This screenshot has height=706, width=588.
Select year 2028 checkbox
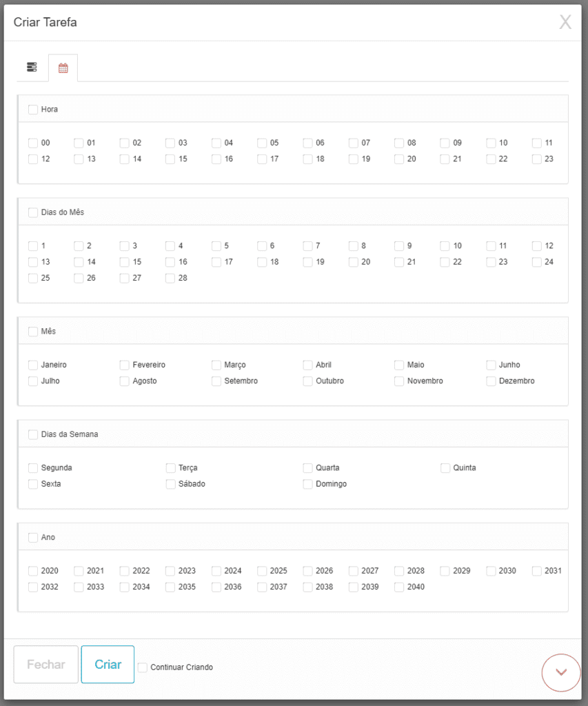tap(399, 571)
